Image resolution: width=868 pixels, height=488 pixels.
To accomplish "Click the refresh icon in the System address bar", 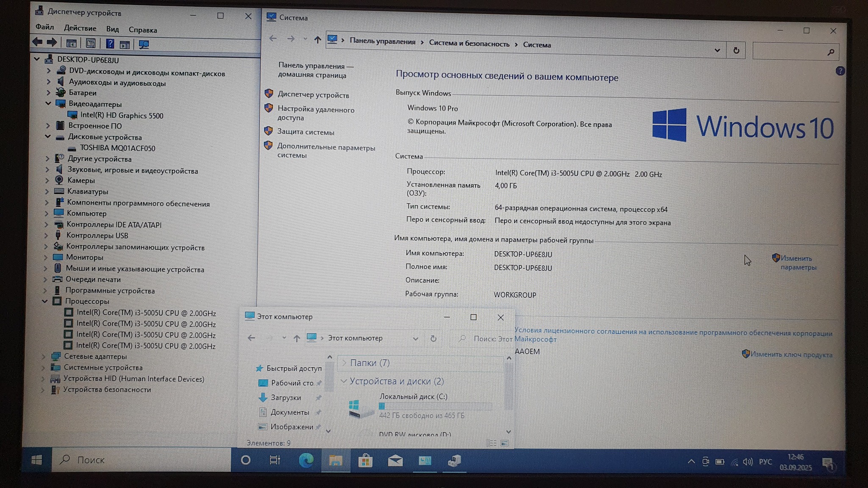I will point(736,50).
